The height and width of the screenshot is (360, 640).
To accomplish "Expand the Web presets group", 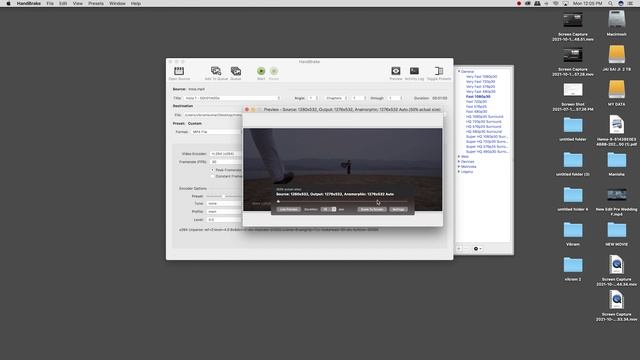I will coord(459,157).
